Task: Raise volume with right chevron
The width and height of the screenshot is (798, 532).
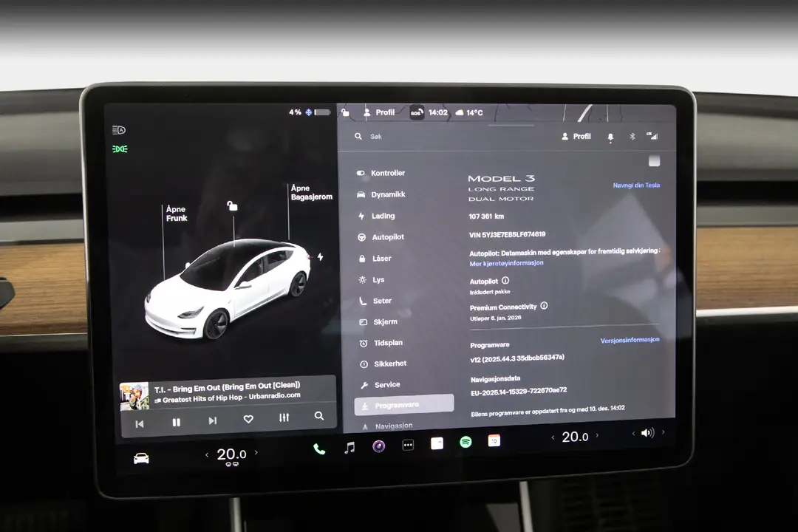Action: pyautogui.click(x=663, y=432)
